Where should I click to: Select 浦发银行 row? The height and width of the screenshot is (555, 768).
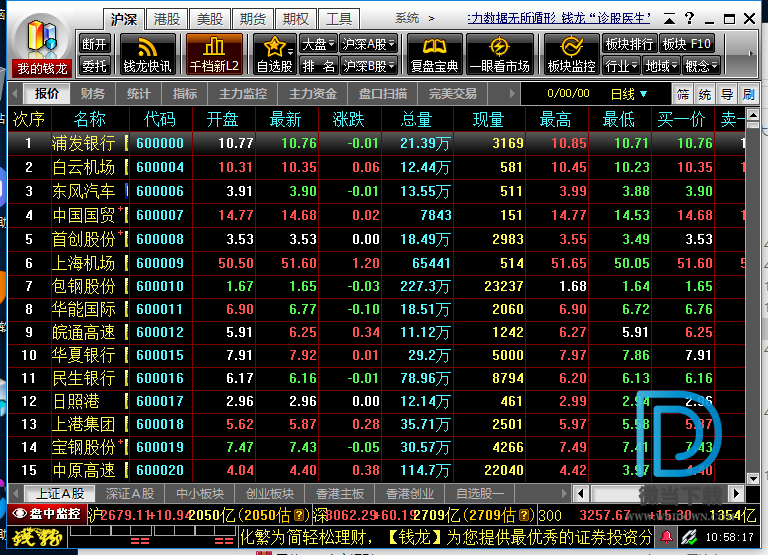(x=376, y=143)
